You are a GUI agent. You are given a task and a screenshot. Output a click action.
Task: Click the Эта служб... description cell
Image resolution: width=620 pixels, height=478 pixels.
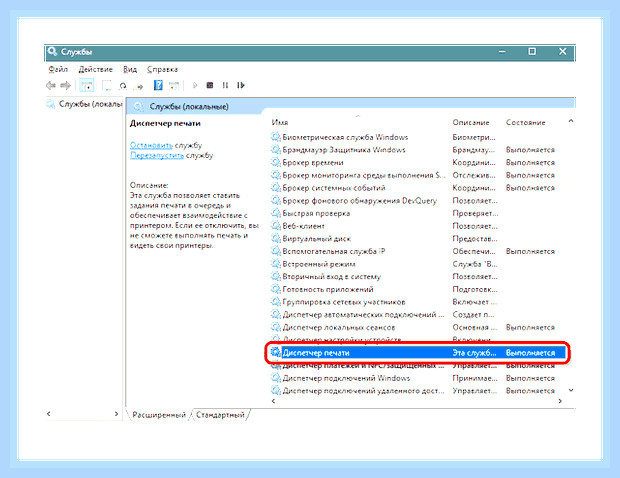[474, 353]
